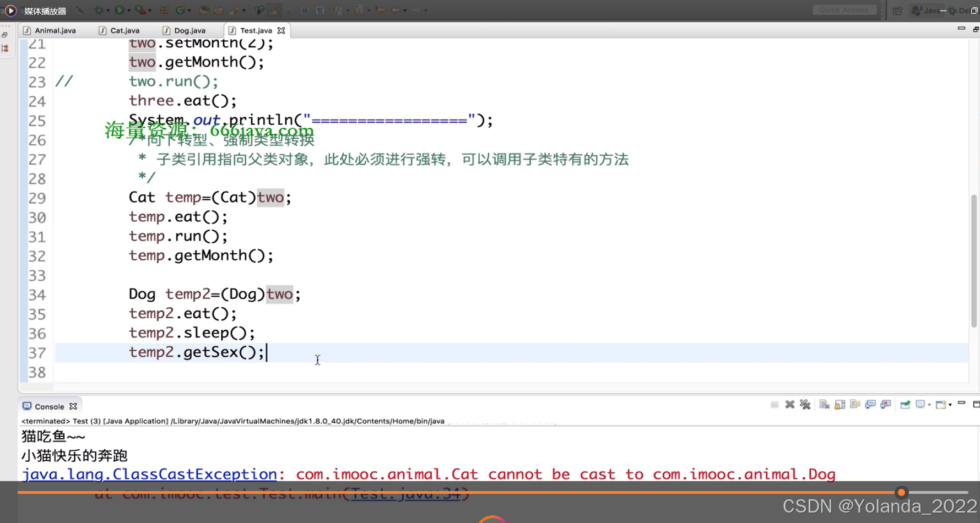Click the media player play icon
Viewport: 980px width, 523px height.
(x=10, y=10)
